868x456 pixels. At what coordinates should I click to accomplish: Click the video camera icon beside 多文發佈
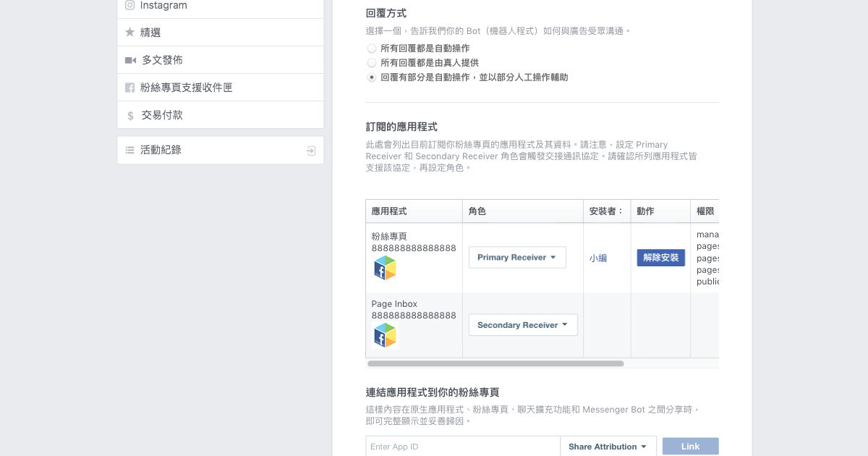130,60
